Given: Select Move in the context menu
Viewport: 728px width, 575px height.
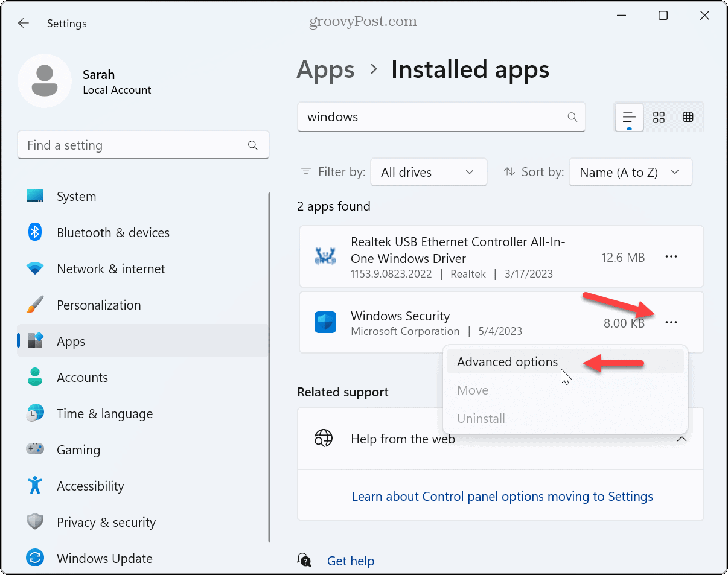Looking at the screenshot, I should click(565, 390).
